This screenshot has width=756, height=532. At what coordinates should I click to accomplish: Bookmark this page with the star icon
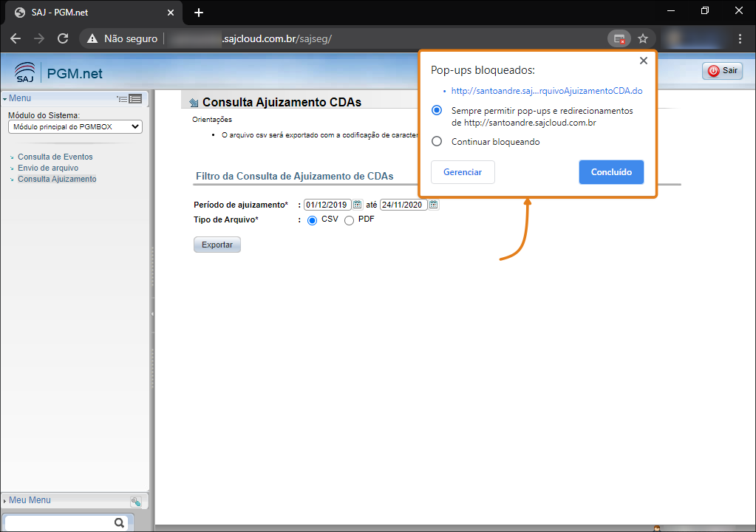click(x=643, y=38)
